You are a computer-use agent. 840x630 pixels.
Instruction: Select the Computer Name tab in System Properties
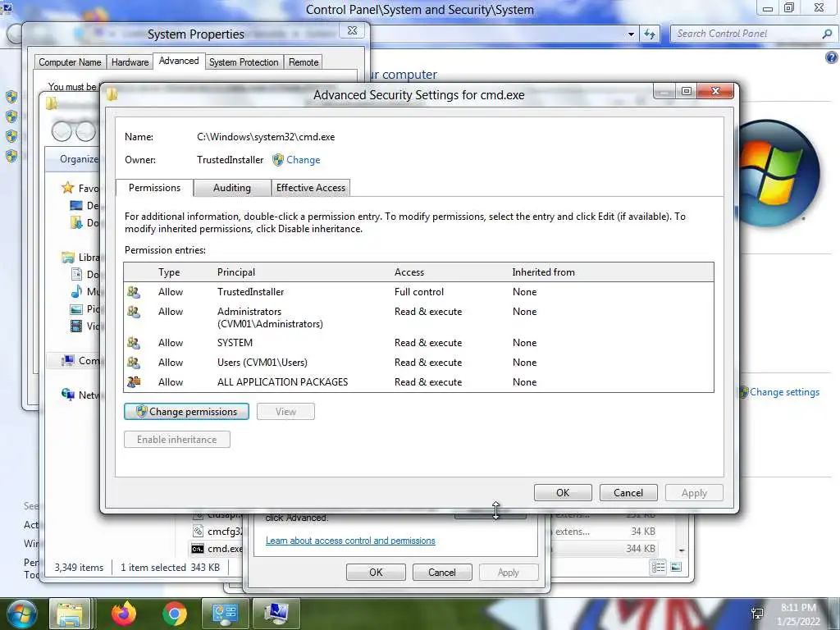tap(71, 62)
